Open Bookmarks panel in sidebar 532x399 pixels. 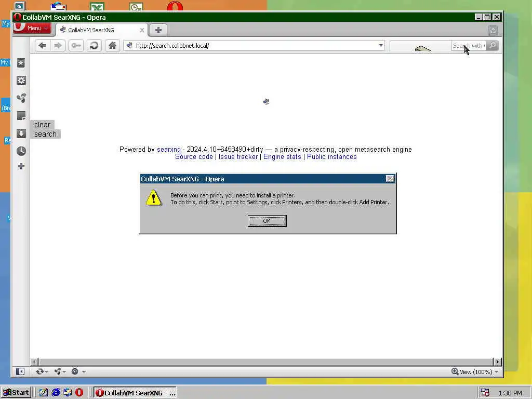click(21, 63)
